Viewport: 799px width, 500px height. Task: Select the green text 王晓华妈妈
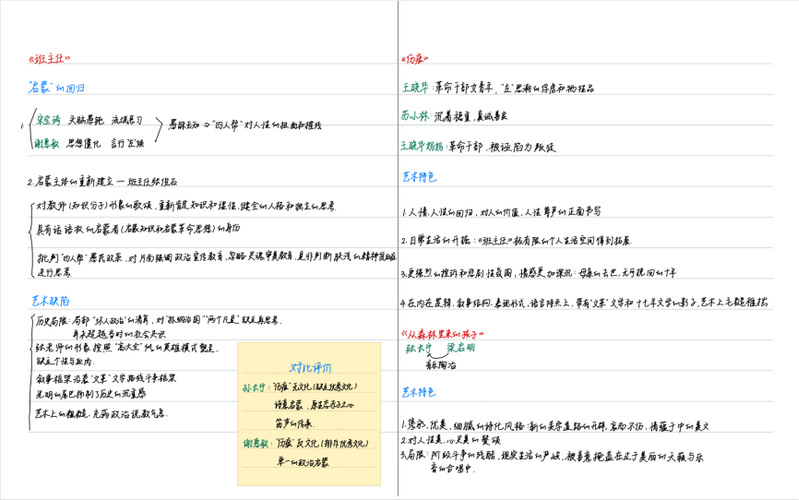426,144
